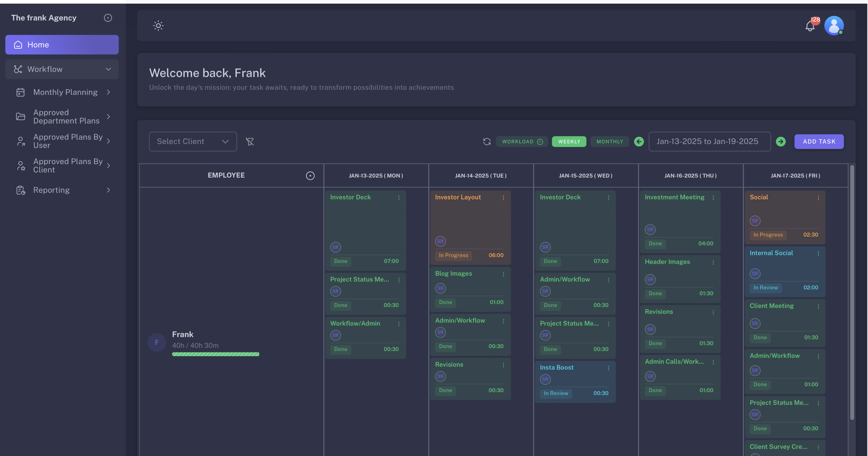
Task: Open the Workload info indicator
Action: point(541,141)
